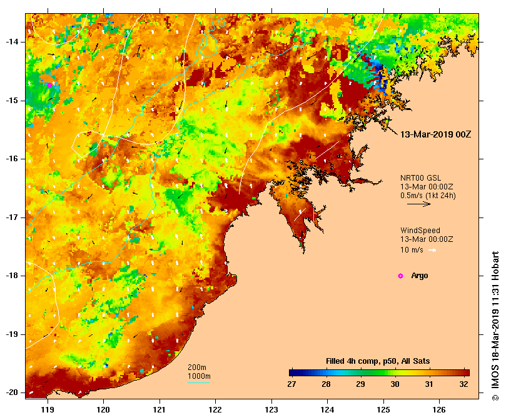Click longitude axis label '126'
Screen dimensions: 506x420
pyautogui.click(x=439, y=409)
